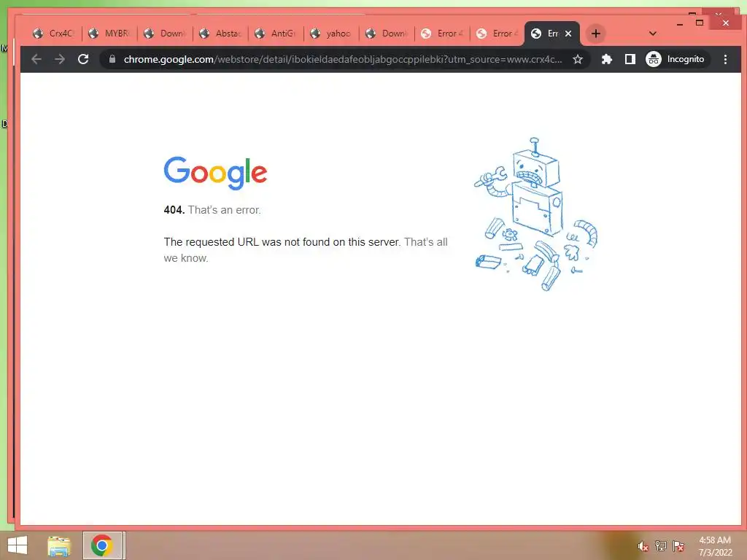Click the '404.' error text

[174, 210]
